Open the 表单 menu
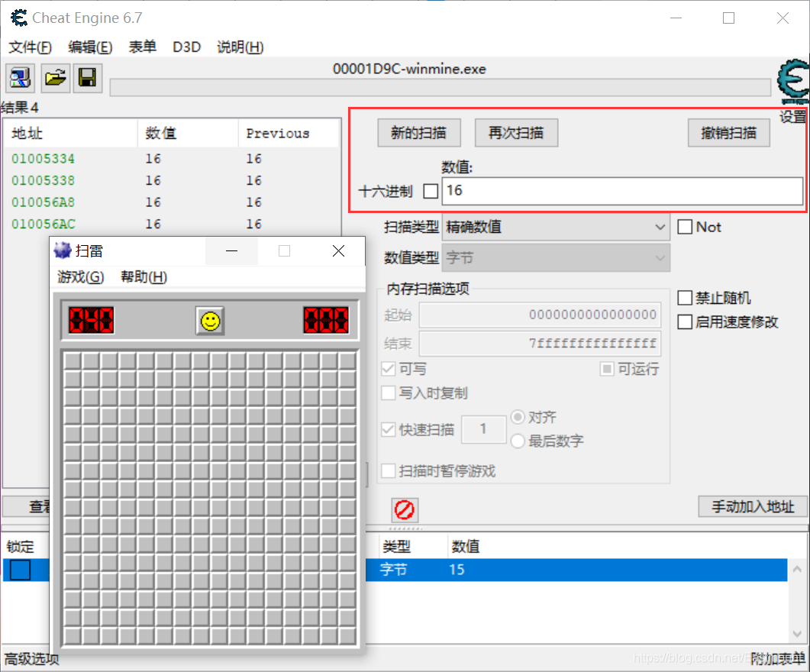This screenshot has height=672, width=810. tap(143, 47)
